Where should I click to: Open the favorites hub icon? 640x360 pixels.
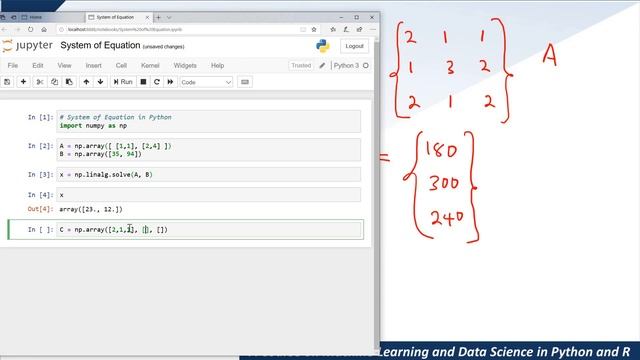pos(333,29)
